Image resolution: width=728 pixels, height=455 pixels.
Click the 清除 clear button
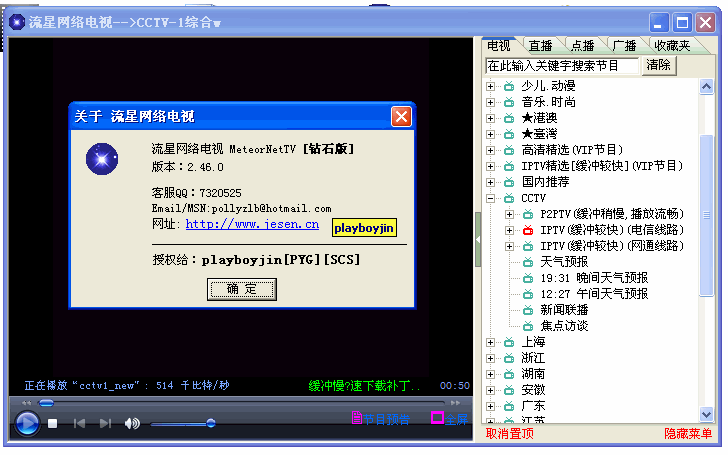(659, 65)
